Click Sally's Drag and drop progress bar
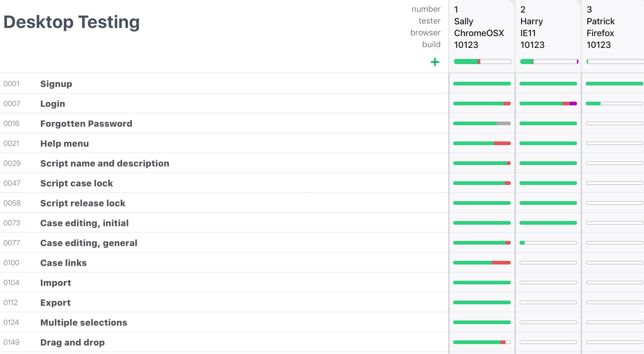Image resolution: width=644 pixels, height=354 pixels. [x=482, y=342]
